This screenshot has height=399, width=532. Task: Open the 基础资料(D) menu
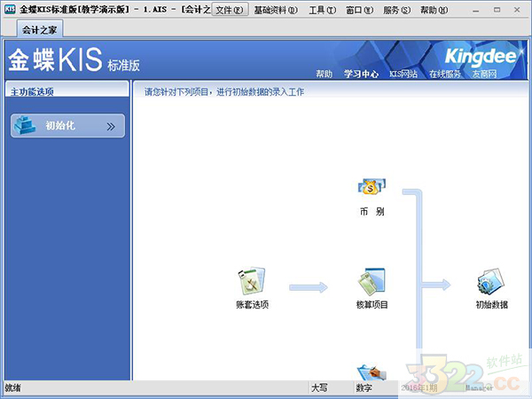tap(276, 10)
